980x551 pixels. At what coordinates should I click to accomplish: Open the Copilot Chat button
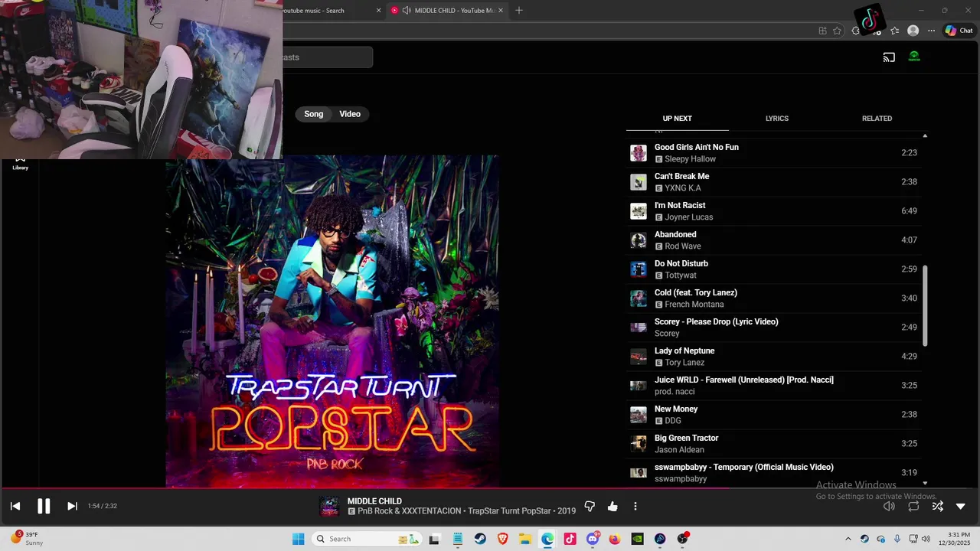959,31
